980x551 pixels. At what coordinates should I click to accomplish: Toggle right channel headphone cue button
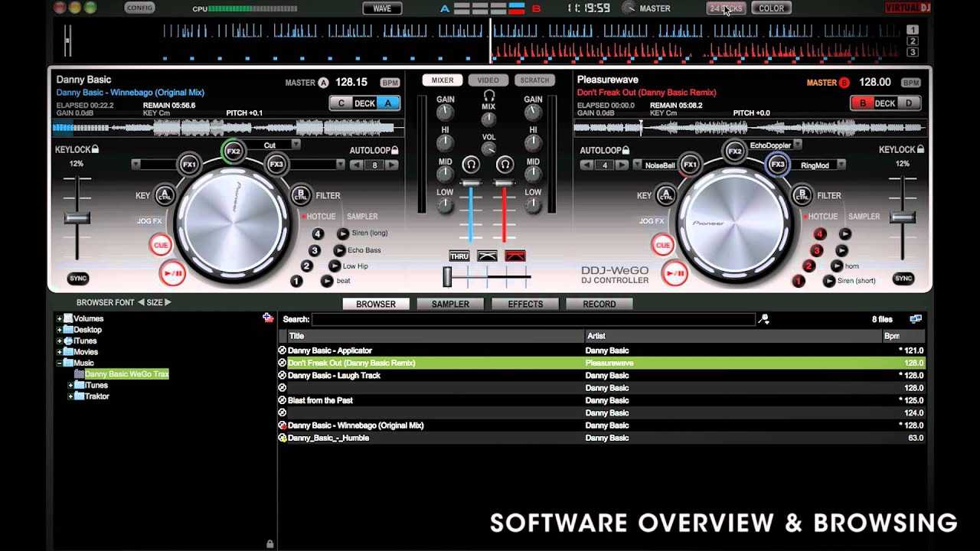[x=505, y=164]
